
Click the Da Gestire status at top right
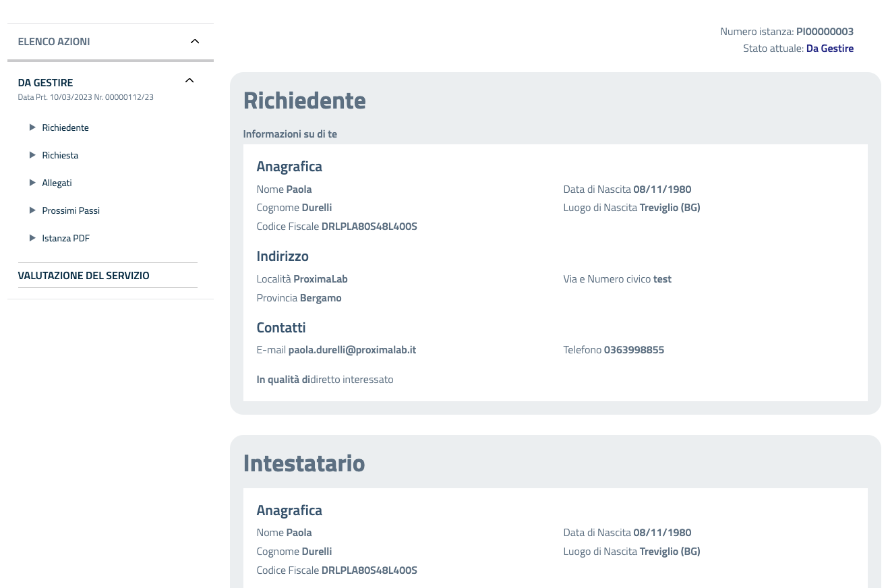coord(829,49)
